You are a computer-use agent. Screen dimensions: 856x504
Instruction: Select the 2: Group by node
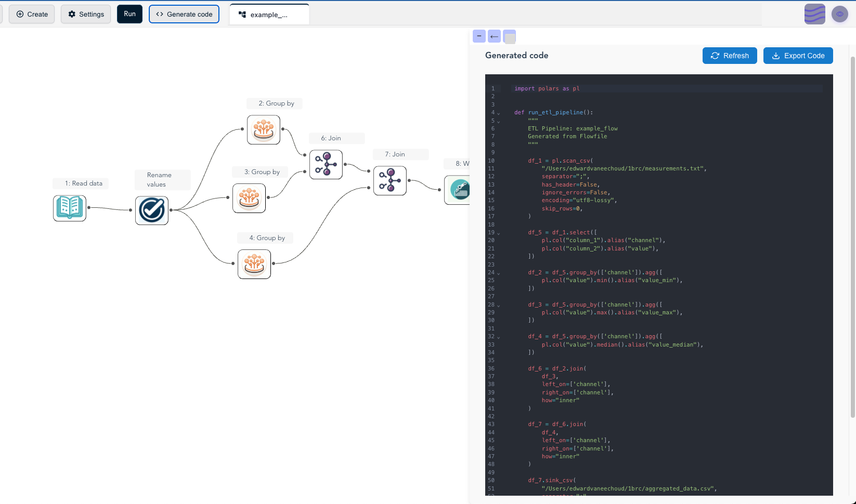[263, 130]
